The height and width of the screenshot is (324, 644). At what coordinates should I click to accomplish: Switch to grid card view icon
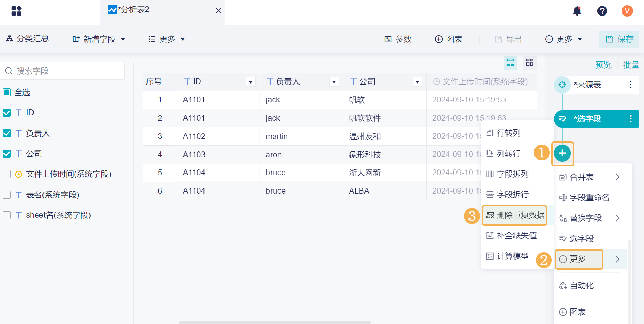[x=530, y=62]
